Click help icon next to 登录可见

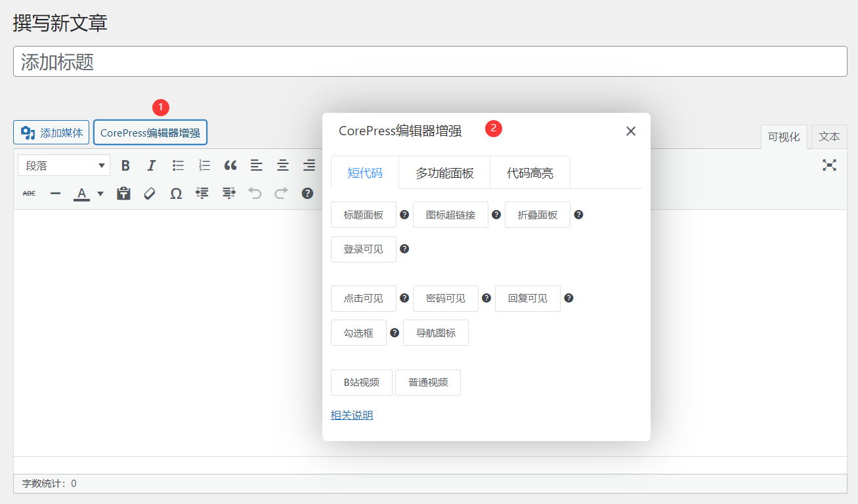[404, 249]
